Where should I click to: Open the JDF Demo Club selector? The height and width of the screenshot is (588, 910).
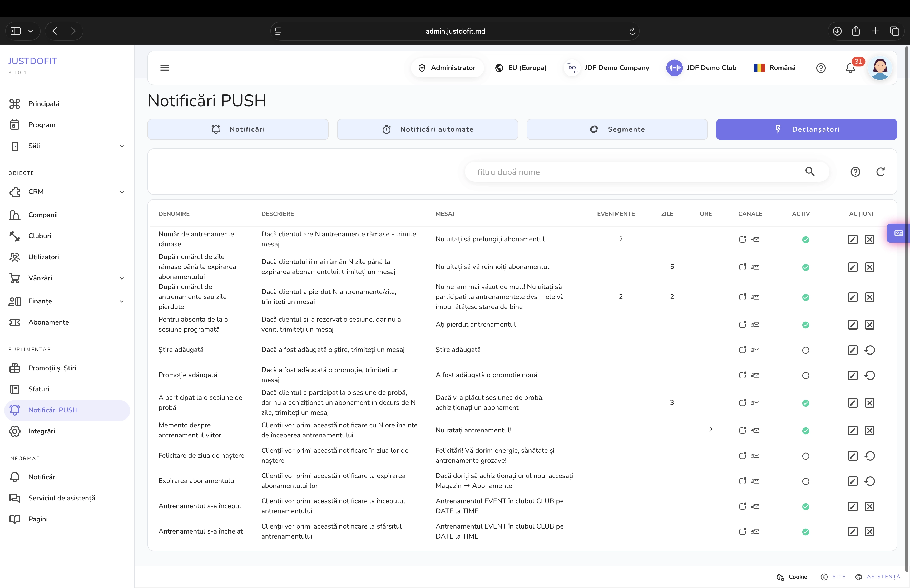coord(701,68)
